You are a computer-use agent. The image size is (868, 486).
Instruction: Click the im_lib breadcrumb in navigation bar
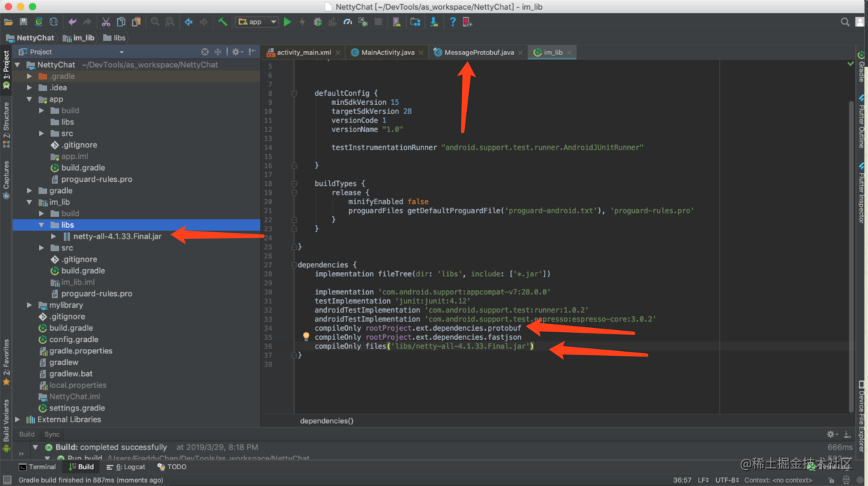pos(78,38)
